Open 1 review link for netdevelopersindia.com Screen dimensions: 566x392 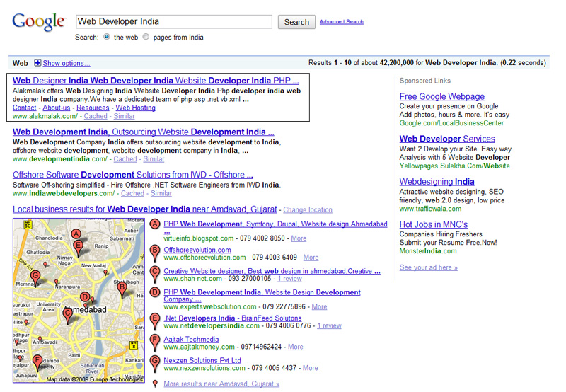coord(329,326)
